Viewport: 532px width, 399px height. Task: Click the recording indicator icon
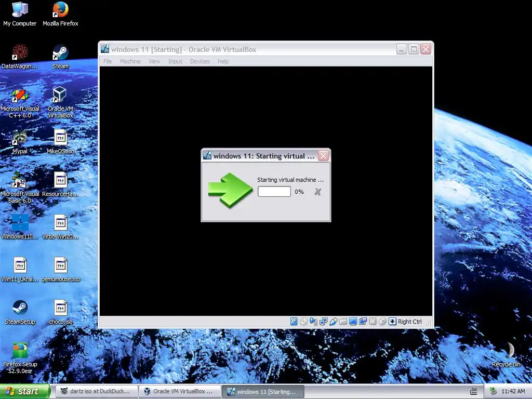pyautogui.click(x=363, y=321)
